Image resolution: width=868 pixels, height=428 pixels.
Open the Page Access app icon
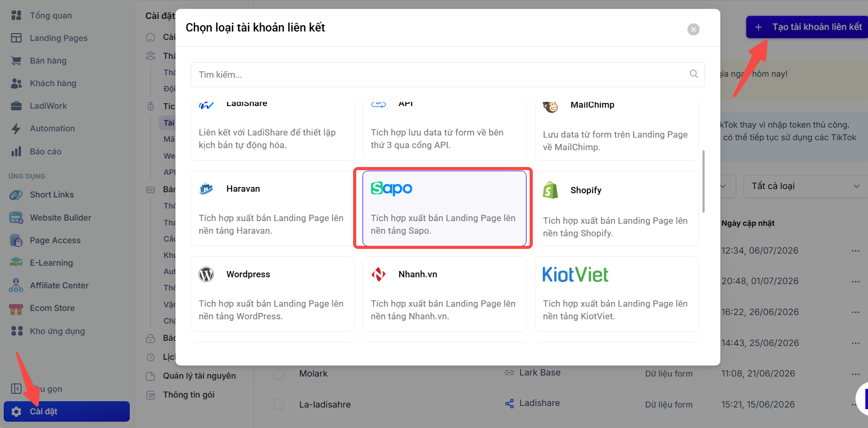click(16, 240)
